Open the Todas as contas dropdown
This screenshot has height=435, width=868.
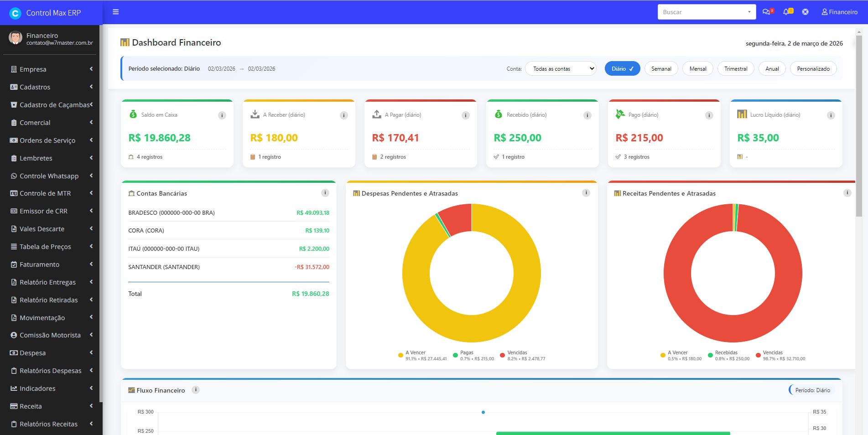pyautogui.click(x=560, y=68)
